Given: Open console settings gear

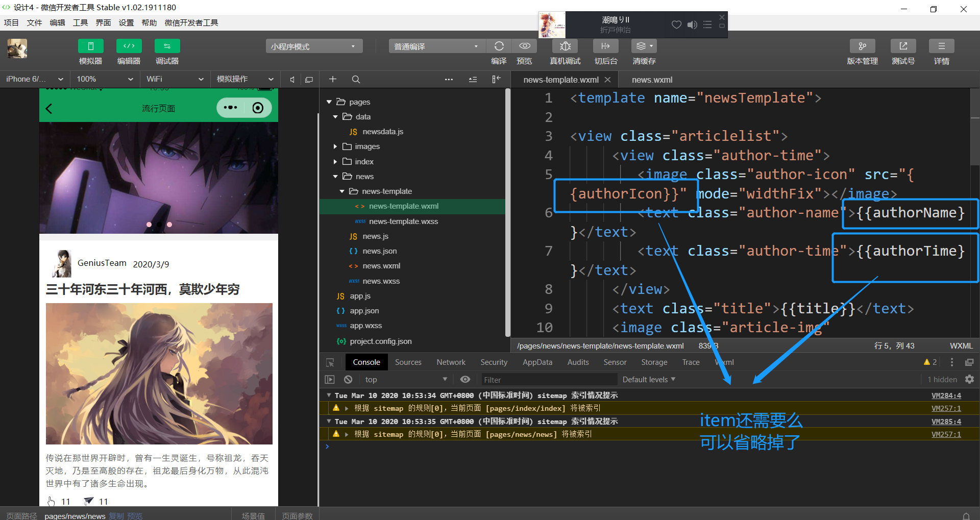Looking at the screenshot, I should 969,379.
